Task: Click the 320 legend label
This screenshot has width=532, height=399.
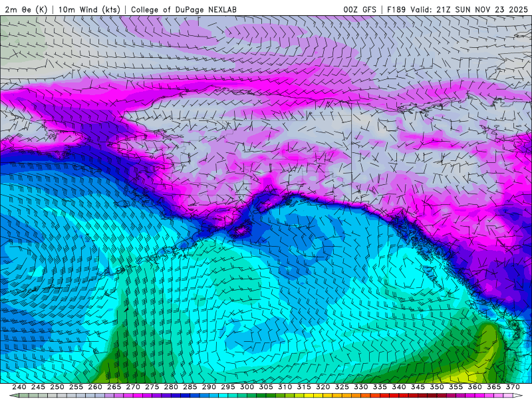Action: [323, 387]
